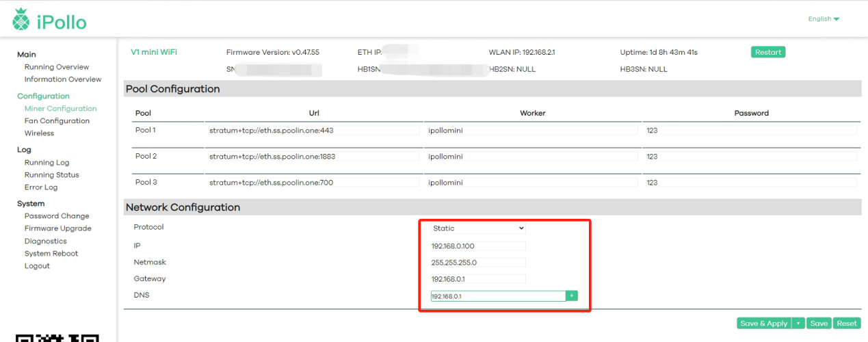Viewport: 868px width, 342px height.
Task: Go to Fan Configuration page
Action: (57, 121)
